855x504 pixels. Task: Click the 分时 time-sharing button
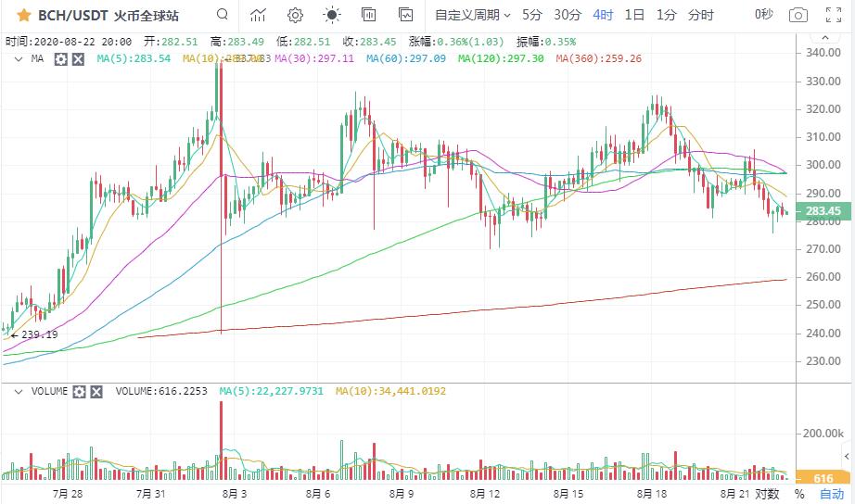pyautogui.click(x=701, y=15)
